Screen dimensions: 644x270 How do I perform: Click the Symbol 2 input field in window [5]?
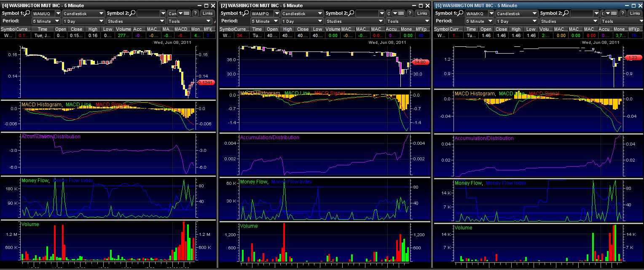pyautogui.click(x=582, y=13)
